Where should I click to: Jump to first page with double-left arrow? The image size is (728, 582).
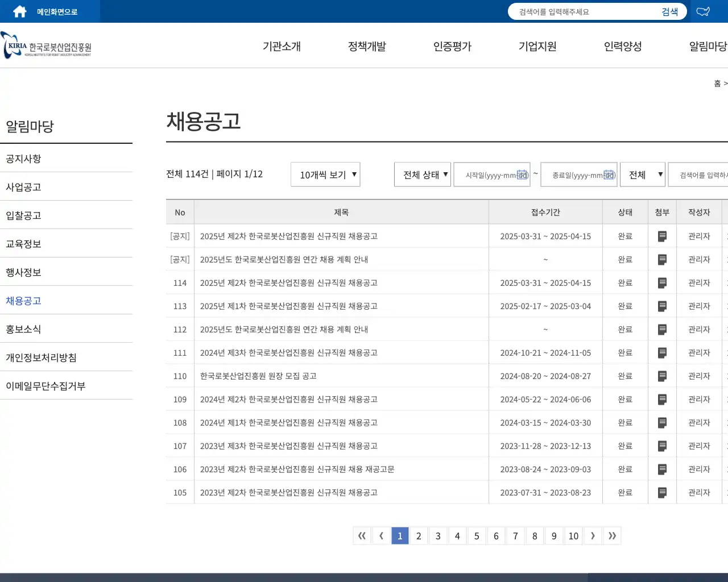(x=362, y=535)
